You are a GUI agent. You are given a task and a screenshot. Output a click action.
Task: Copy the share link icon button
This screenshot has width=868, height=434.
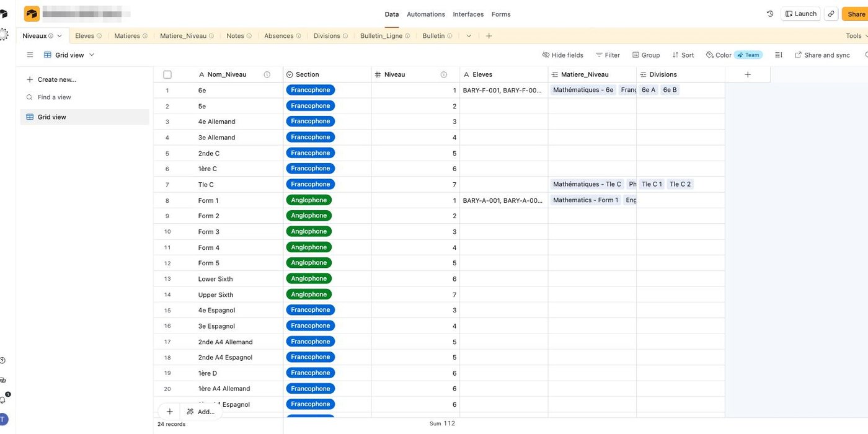point(831,14)
